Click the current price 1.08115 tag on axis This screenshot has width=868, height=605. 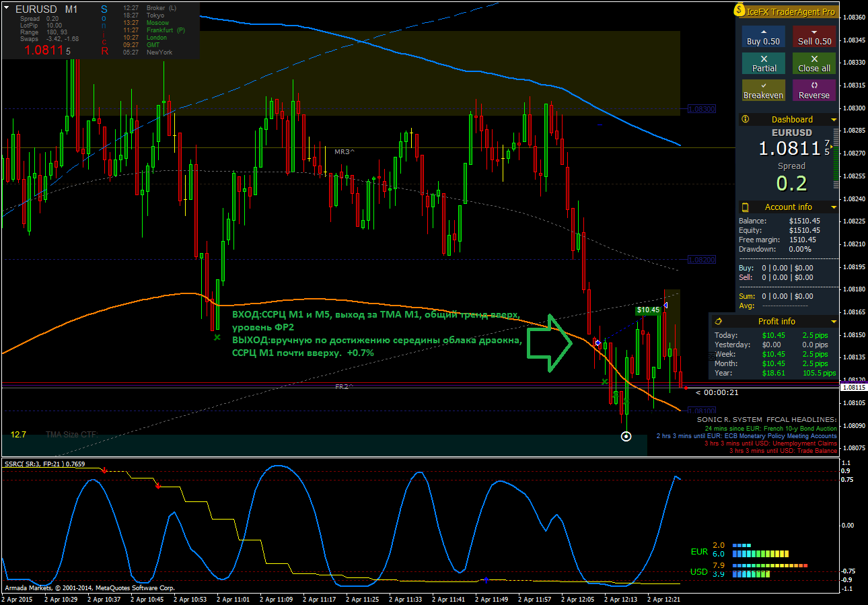point(853,388)
